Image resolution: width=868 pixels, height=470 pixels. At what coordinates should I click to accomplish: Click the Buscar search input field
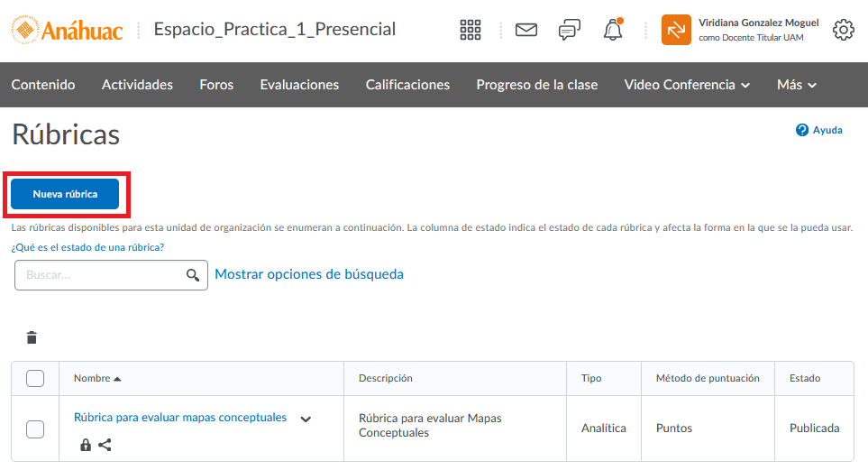[99, 275]
